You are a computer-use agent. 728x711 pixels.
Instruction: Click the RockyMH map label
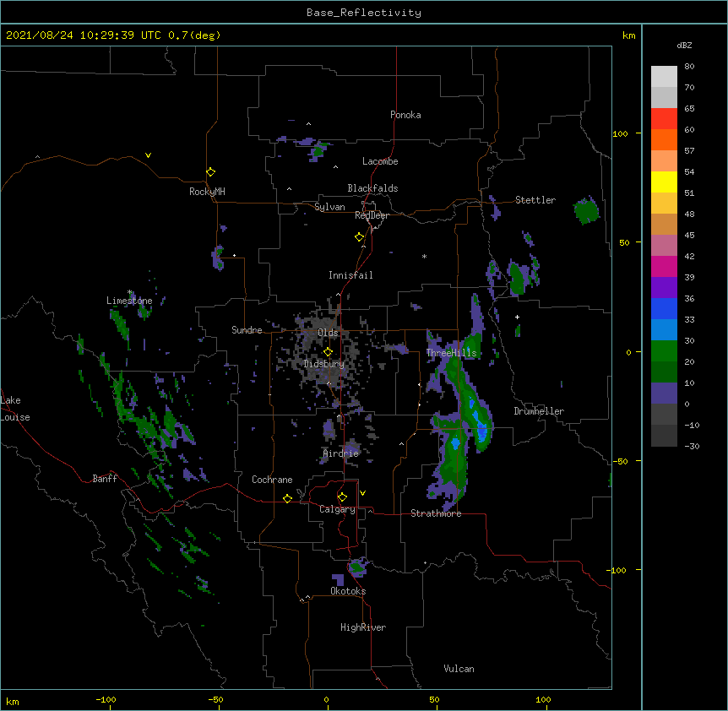tap(207, 192)
